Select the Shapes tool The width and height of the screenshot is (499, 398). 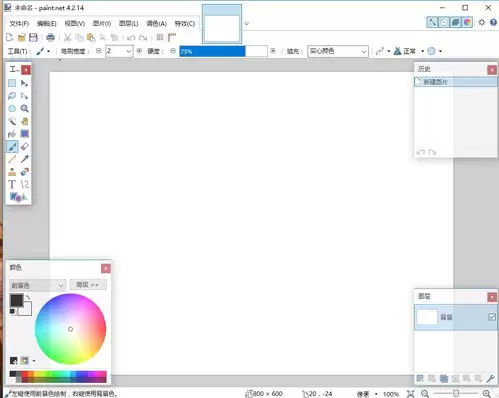(x=18, y=197)
